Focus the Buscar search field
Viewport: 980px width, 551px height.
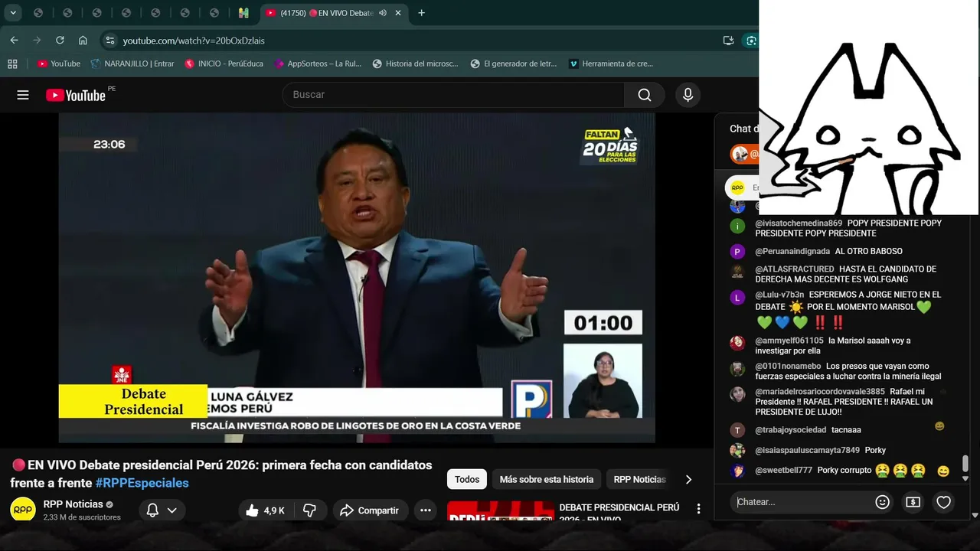click(x=453, y=95)
